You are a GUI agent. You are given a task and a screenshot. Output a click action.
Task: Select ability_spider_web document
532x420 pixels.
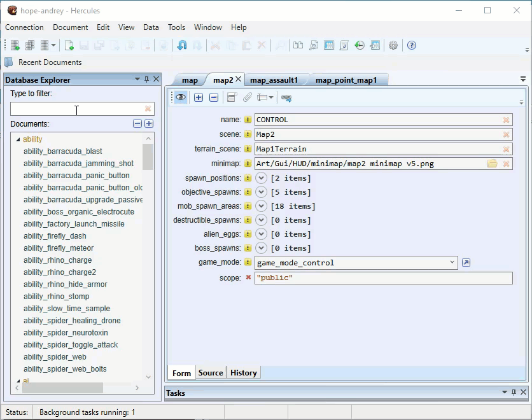pos(55,357)
